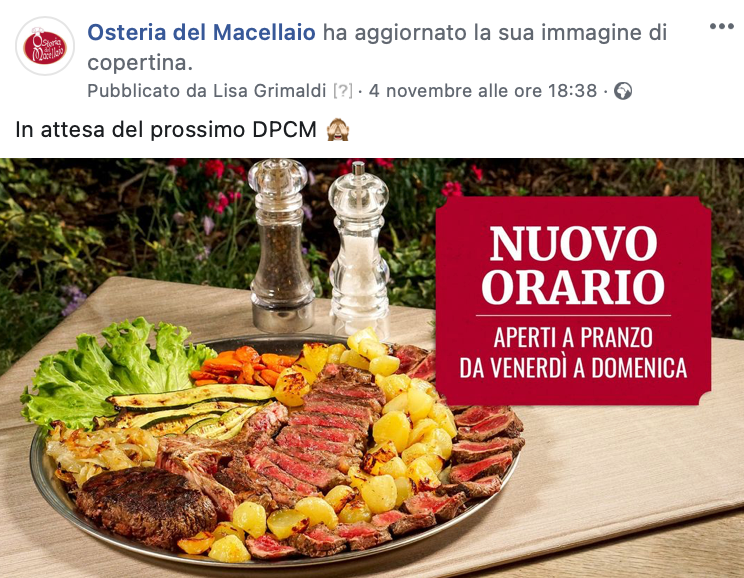Click the see-no-evil monkey emoji
The width and height of the screenshot is (744, 578).
click(x=337, y=130)
